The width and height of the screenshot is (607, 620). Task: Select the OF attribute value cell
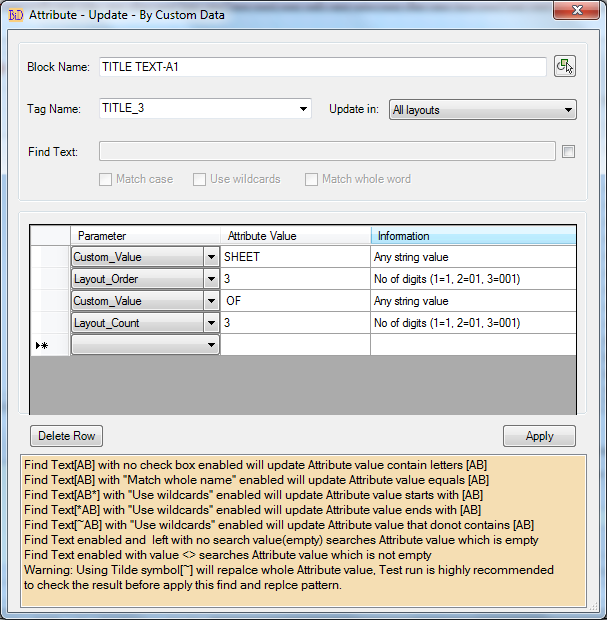[x=295, y=301]
